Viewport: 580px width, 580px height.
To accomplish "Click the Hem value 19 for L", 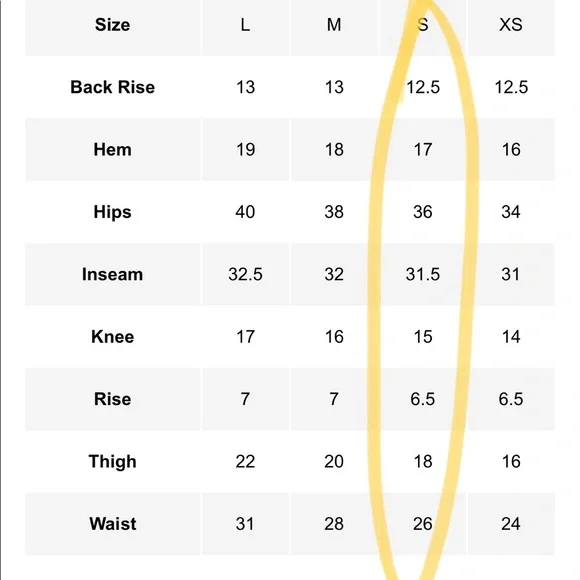I will [245, 150].
